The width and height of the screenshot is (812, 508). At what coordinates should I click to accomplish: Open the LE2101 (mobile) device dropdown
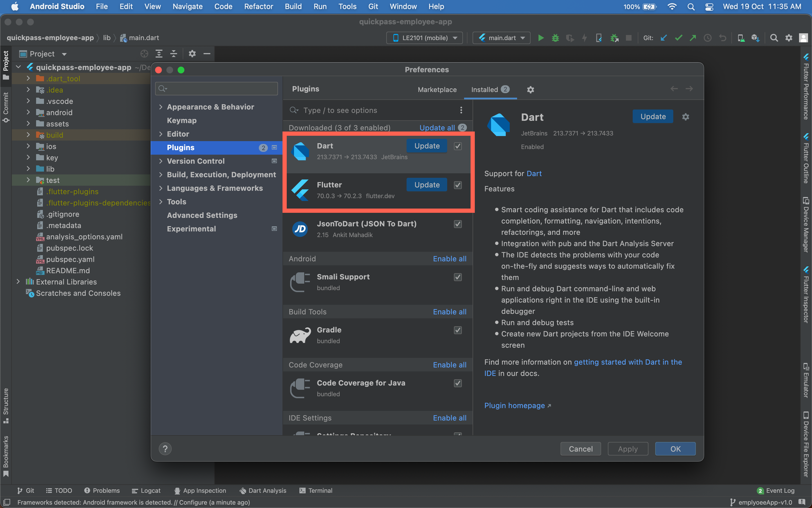[x=424, y=38]
